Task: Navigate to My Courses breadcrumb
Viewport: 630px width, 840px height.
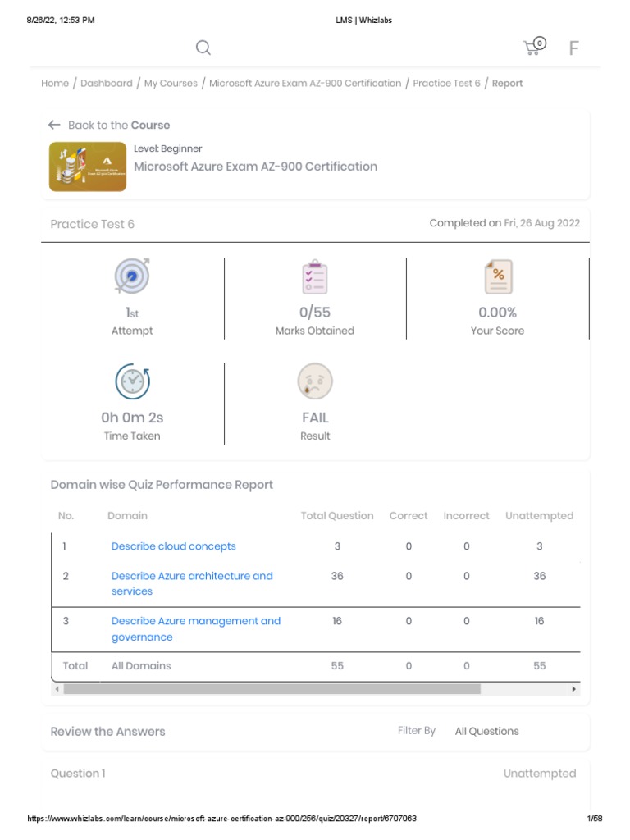Action: click(x=171, y=83)
